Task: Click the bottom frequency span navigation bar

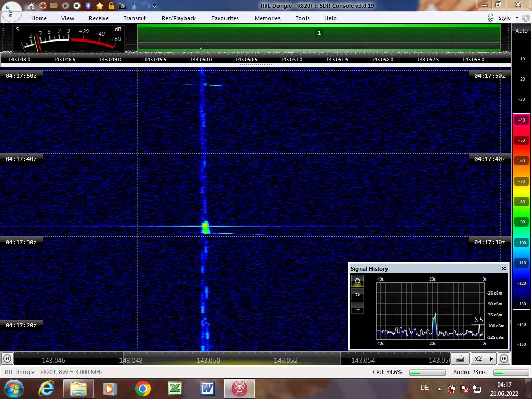Action: click(232, 358)
